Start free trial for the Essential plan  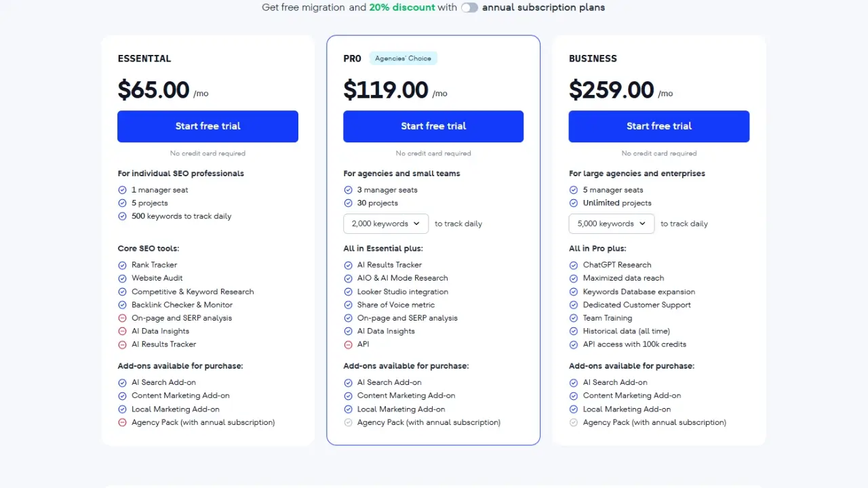pos(208,126)
